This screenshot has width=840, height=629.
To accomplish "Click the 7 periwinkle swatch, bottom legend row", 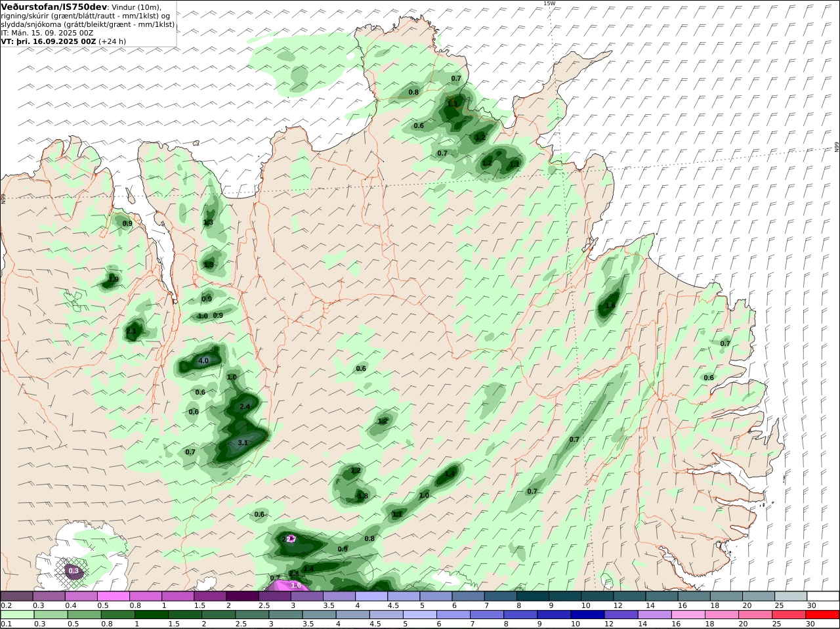I will point(487,615).
